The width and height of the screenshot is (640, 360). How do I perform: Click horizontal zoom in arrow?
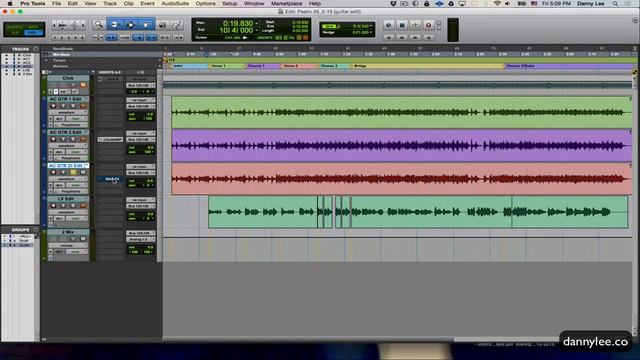click(x=84, y=26)
